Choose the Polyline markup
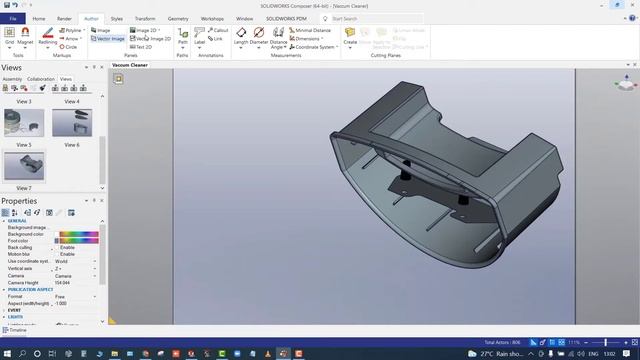Image resolution: width=640 pixels, height=360 pixels. coord(70,30)
